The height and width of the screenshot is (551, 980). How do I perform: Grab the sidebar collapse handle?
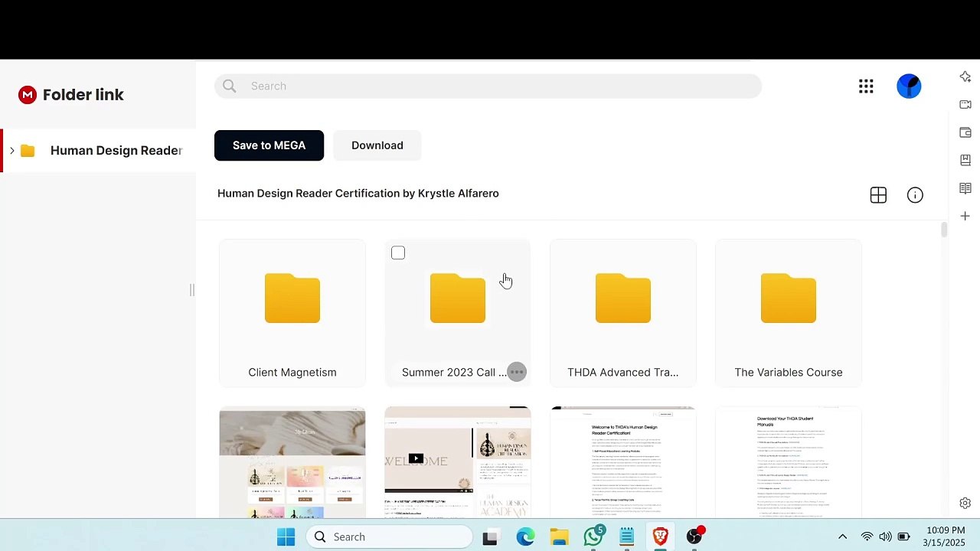click(192, 289)
